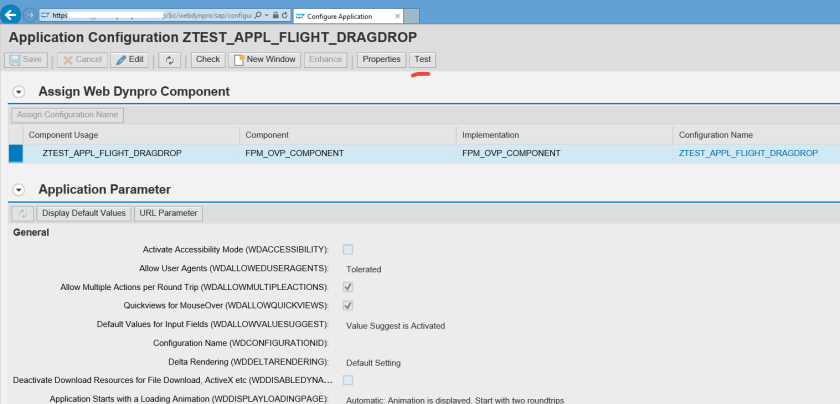Screen dimensions: 840x404
Task: Click Display Default Values button
Action: pyautogui.click(x=84, y=213)
